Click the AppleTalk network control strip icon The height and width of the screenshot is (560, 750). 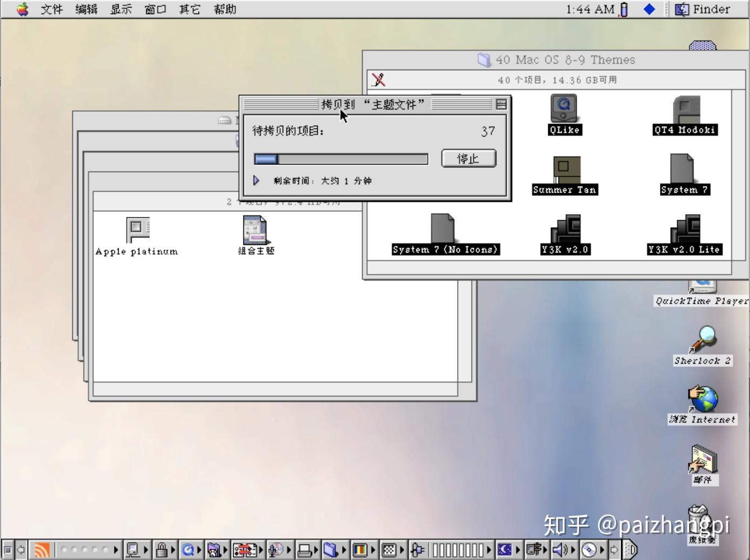point(133,550)
